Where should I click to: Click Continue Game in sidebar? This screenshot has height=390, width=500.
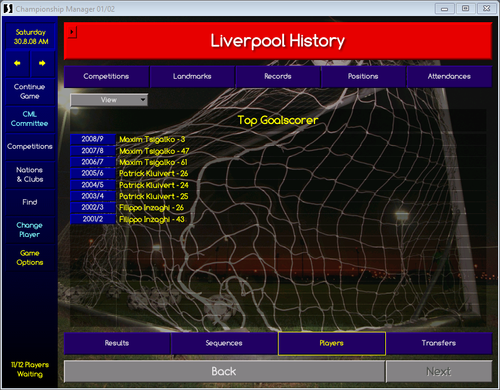(x=30, y=92)
